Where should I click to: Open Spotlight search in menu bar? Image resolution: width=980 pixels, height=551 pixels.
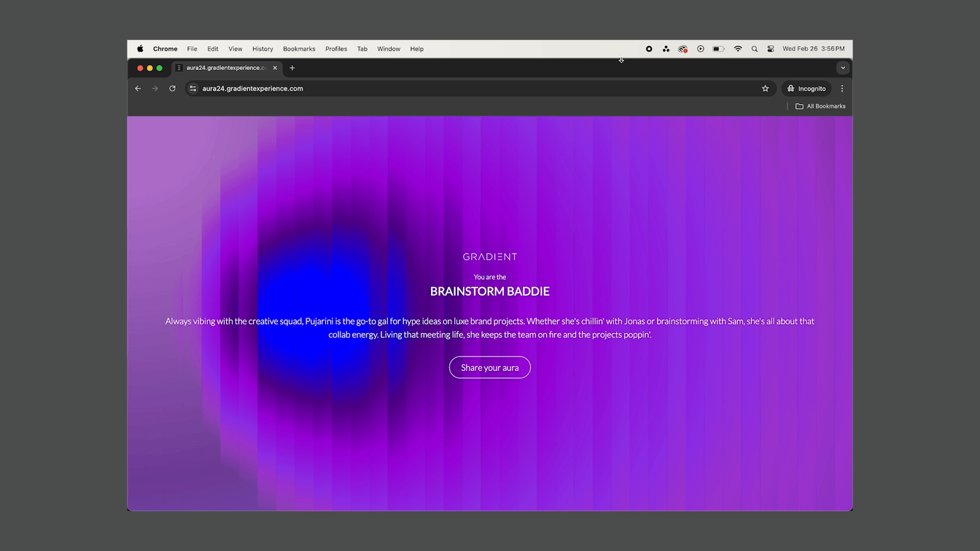755,49
